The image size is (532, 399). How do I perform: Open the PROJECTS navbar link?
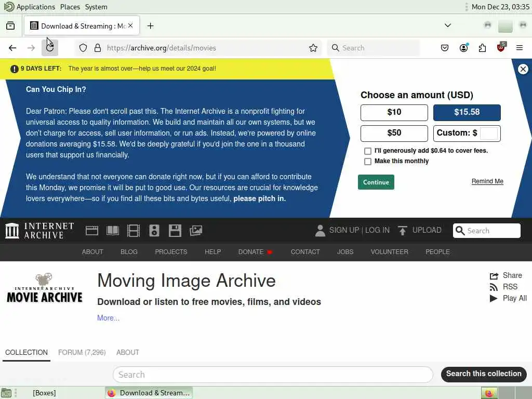tap(171, 252)
